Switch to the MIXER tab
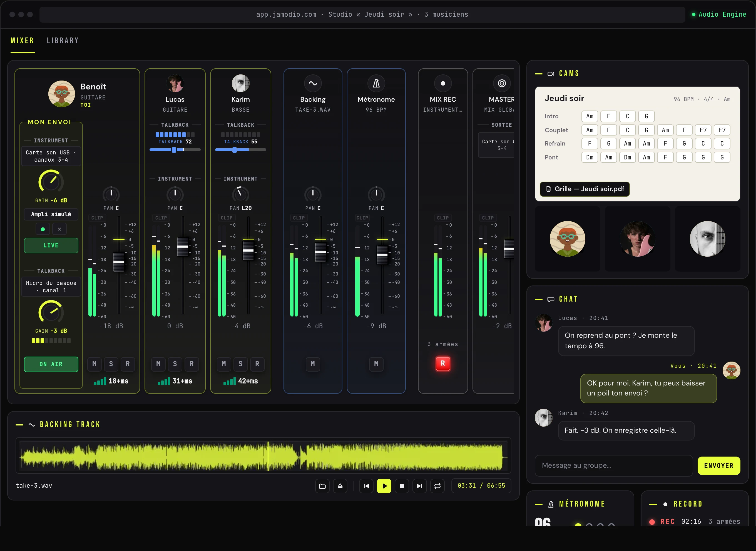The width and height of the screenshot is (756, 551). click(22, 41)
